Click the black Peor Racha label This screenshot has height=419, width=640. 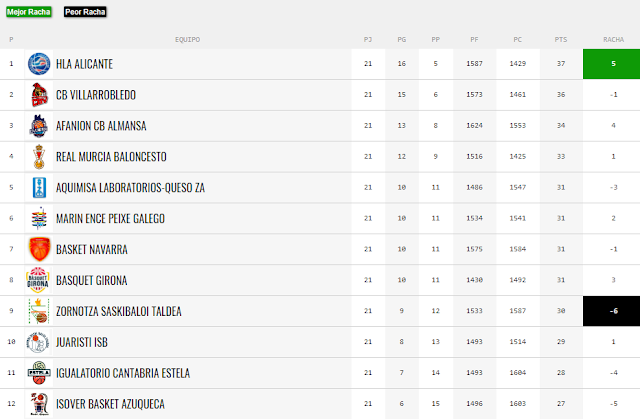(85, 12)
